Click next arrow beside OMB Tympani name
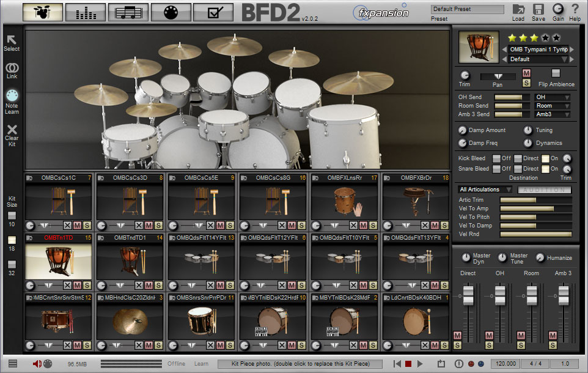588x373 pixels. [572, 50]
